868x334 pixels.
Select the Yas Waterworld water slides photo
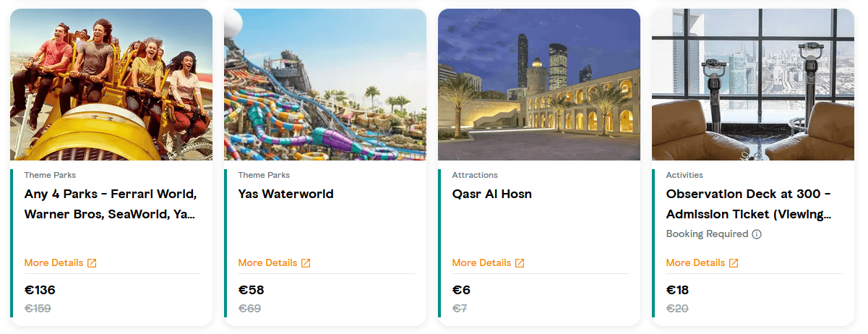(325, 85)
